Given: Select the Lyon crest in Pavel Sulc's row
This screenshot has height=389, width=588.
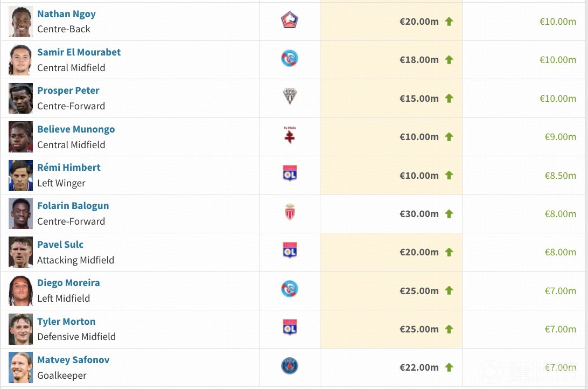Looking at the screenshot, I should pyautogui.click(x=290, y=251).
